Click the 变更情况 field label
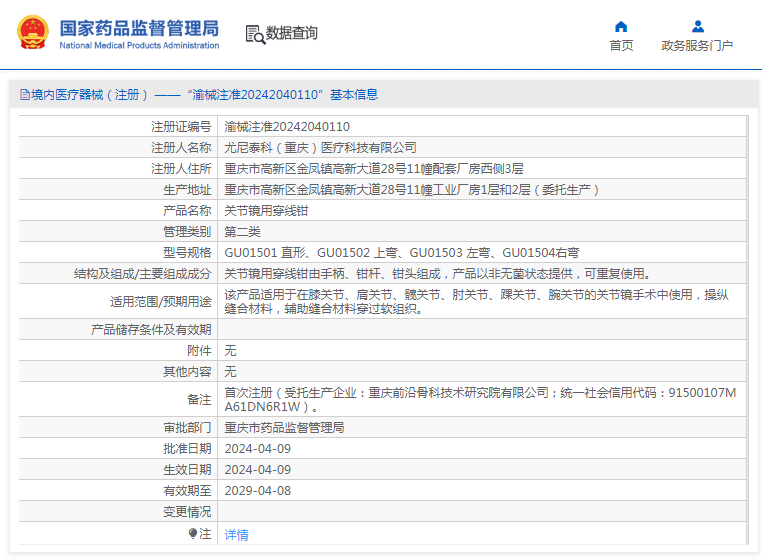762x560 pixels. 187,511
